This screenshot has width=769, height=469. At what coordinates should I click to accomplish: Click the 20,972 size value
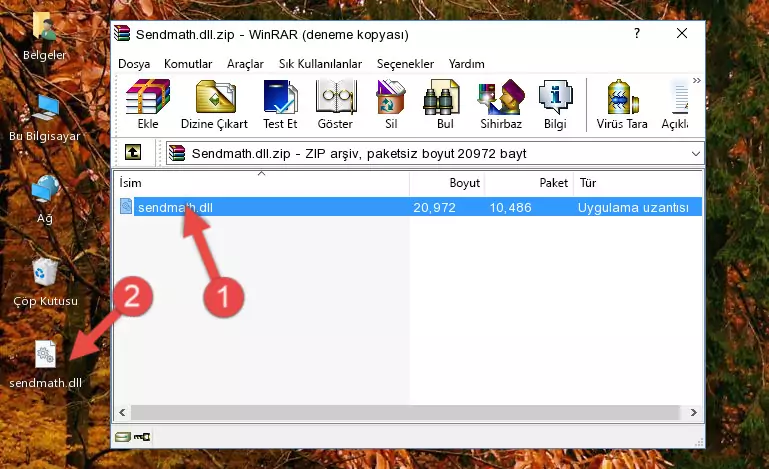click(x=434, y=208)
